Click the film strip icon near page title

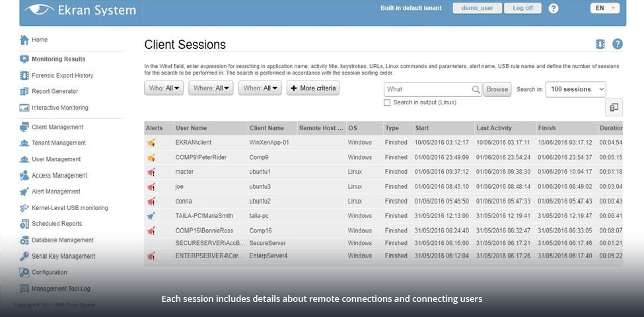[600, 44]
